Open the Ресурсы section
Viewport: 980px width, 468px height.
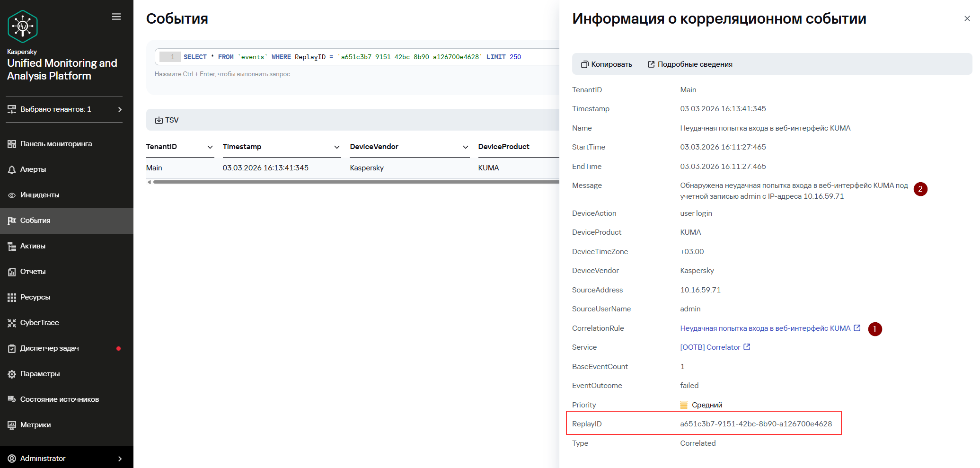pyautogui.click(x=67, y=297)
